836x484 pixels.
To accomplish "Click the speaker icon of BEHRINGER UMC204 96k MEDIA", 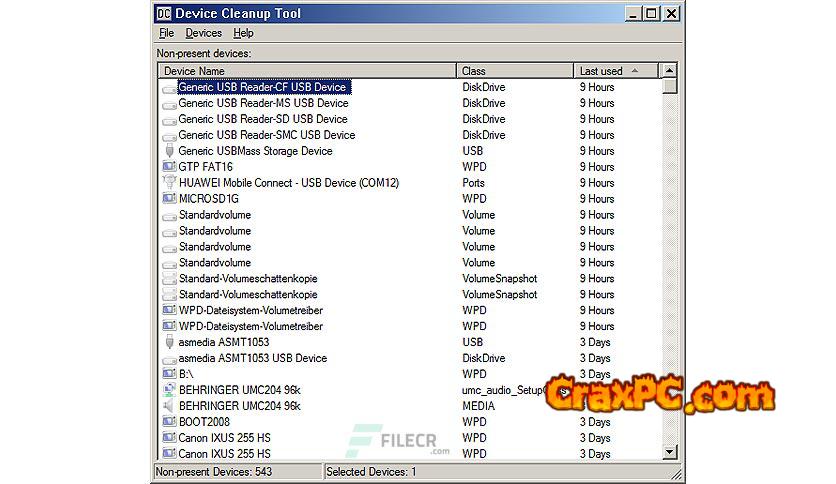I will pyautogui.click(x=169, y=406).
